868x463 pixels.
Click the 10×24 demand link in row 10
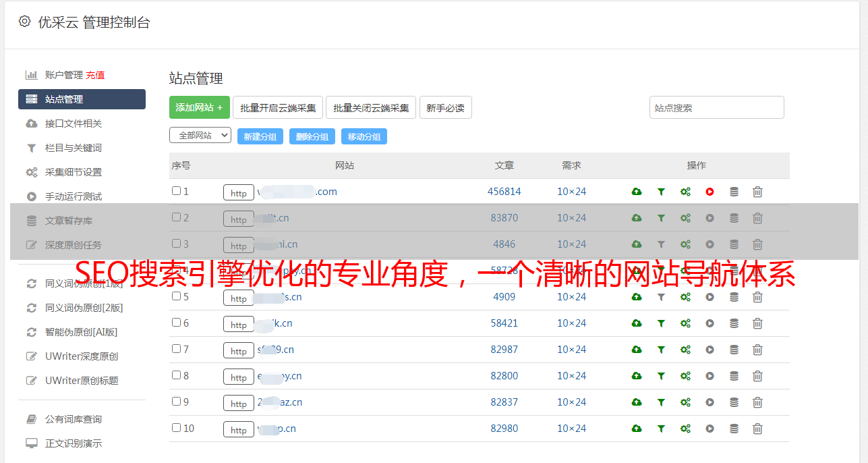[x=572, y=429]
